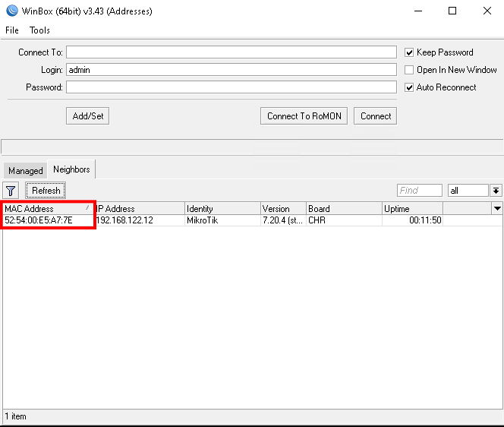Switch to the Managed tab
Viewport: 504px width, 427px height.
point(25,170)
